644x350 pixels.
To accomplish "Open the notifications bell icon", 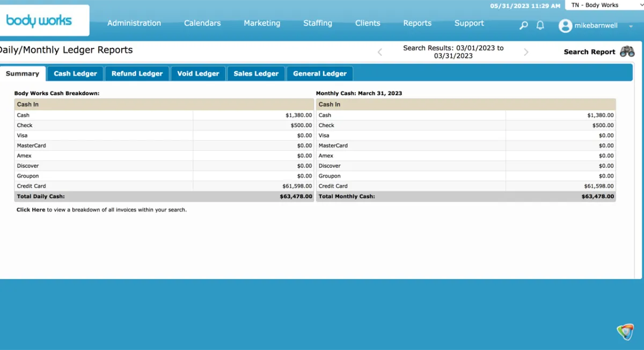I will (x=540, y=25).
